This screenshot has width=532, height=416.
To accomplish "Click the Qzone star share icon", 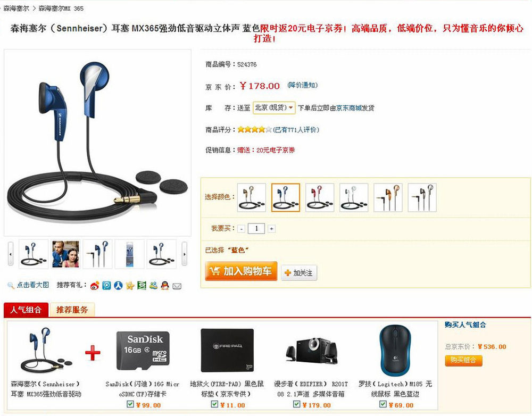I will [x=130, y=286].
